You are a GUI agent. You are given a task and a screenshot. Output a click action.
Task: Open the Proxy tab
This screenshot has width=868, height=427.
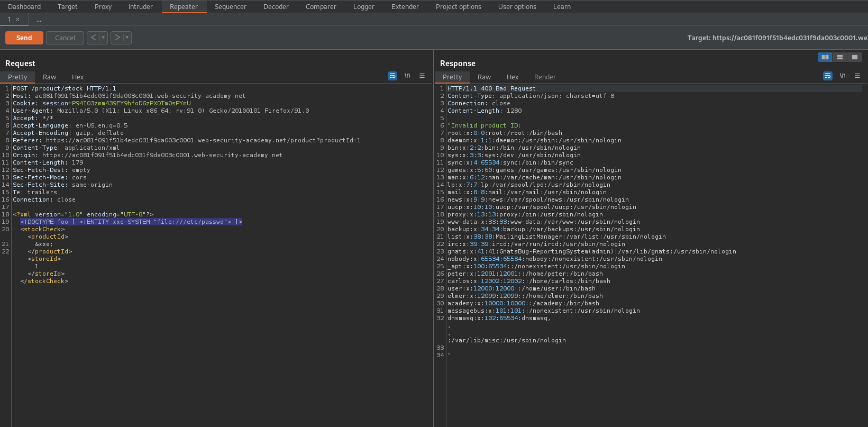pyautogui.click(x=103, y=6)
